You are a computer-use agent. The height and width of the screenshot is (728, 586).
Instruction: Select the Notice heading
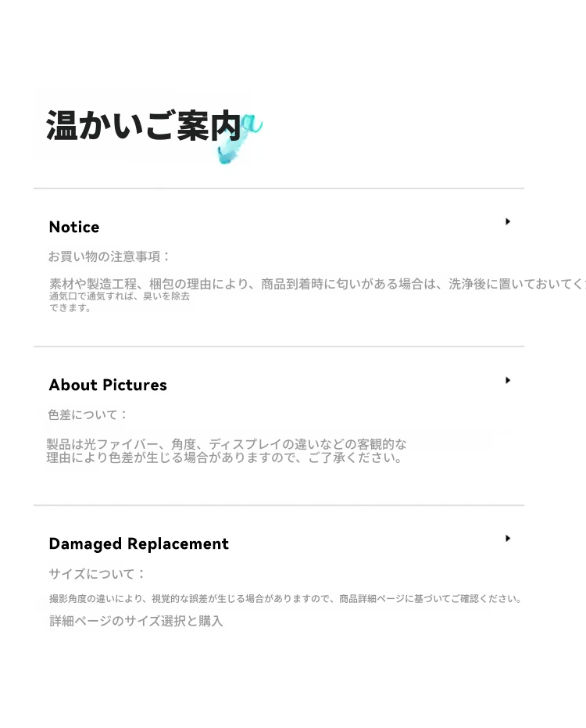pyautogui.click(x=74, y=227)
